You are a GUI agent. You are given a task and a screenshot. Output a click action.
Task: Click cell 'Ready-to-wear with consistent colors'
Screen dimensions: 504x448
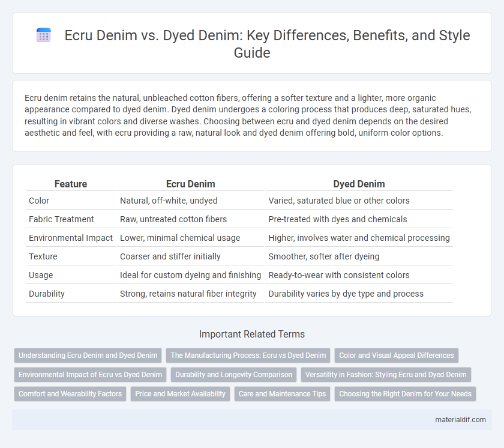pos(359,275)
